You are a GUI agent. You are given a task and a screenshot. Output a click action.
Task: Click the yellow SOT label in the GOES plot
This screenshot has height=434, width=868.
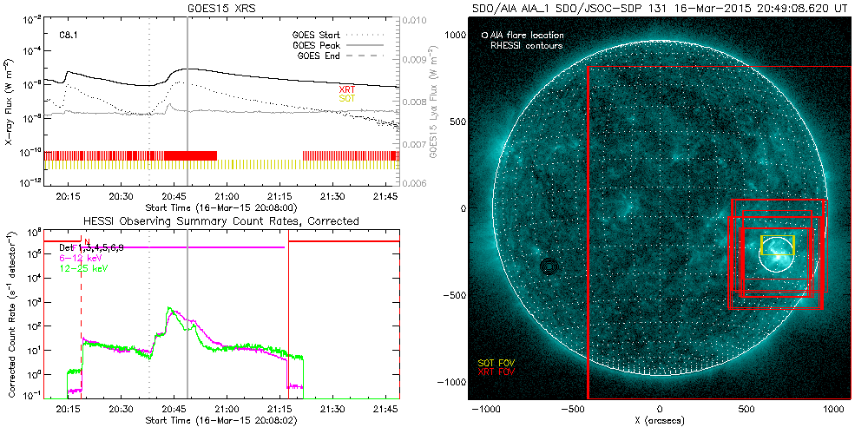[346, 98]
